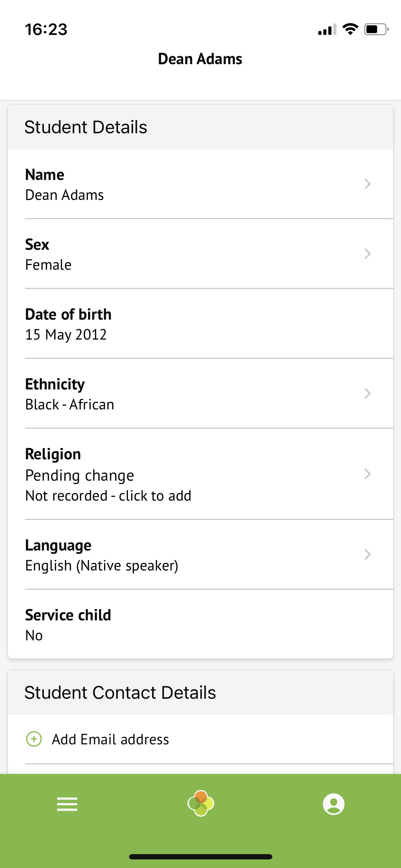Tap the Wi-Fi status icon
Screen dimensions: 401x868
click(x=350, y=29)
